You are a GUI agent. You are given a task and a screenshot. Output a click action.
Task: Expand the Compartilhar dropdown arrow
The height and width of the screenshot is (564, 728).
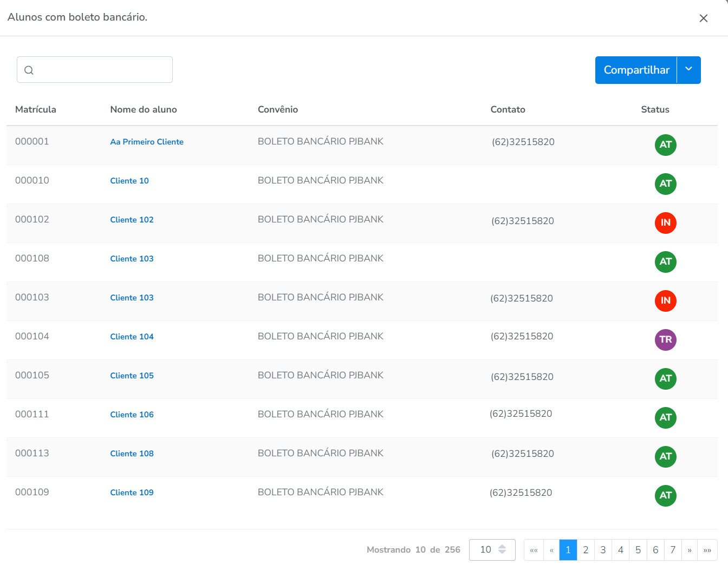point(688,70)
